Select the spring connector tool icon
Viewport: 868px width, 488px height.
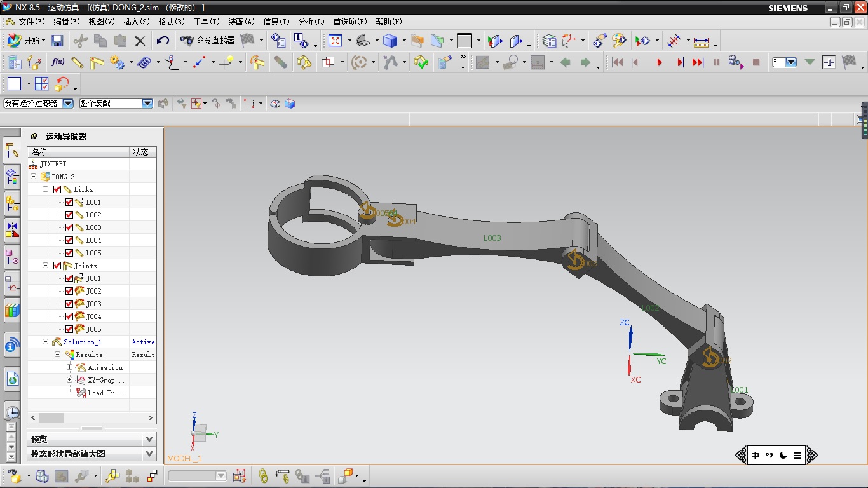144,62
